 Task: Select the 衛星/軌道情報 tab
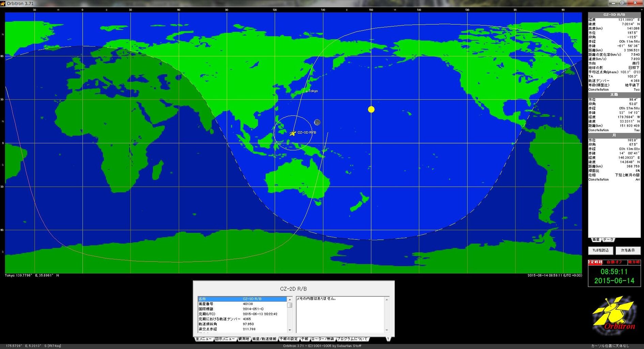pyautogui.click(x=264, y=339)
